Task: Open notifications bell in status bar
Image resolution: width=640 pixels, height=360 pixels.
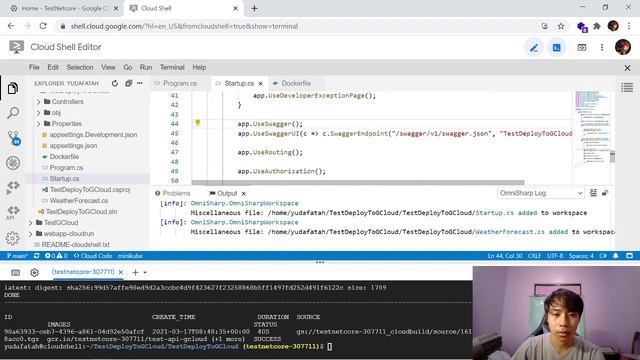Action: (616, 256)
